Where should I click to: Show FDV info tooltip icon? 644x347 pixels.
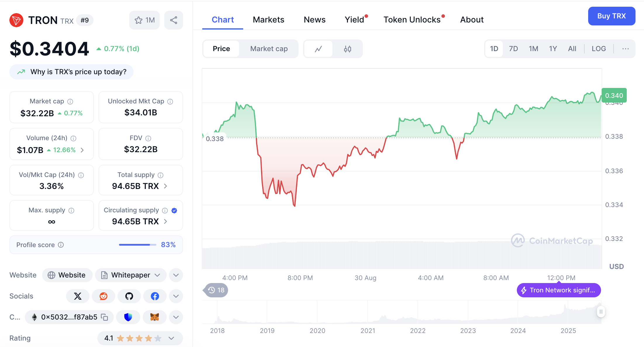click(148, 138)
